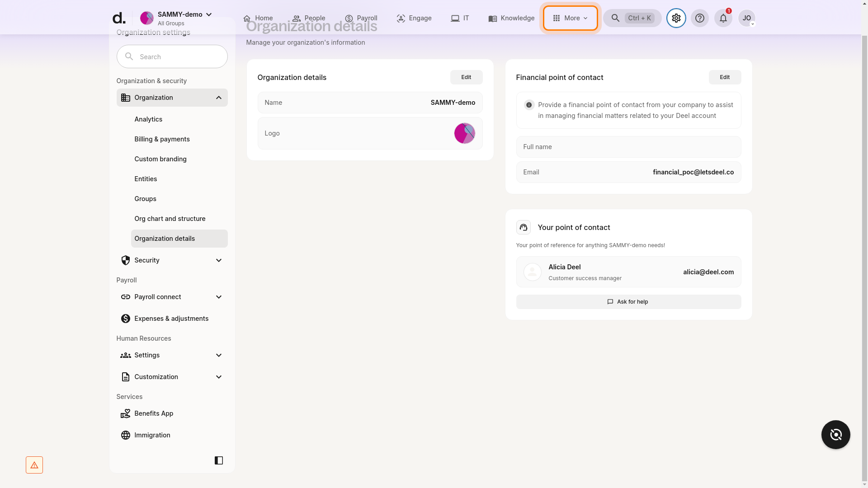Click the screen-share helper icon bottom right

(835, 434)
